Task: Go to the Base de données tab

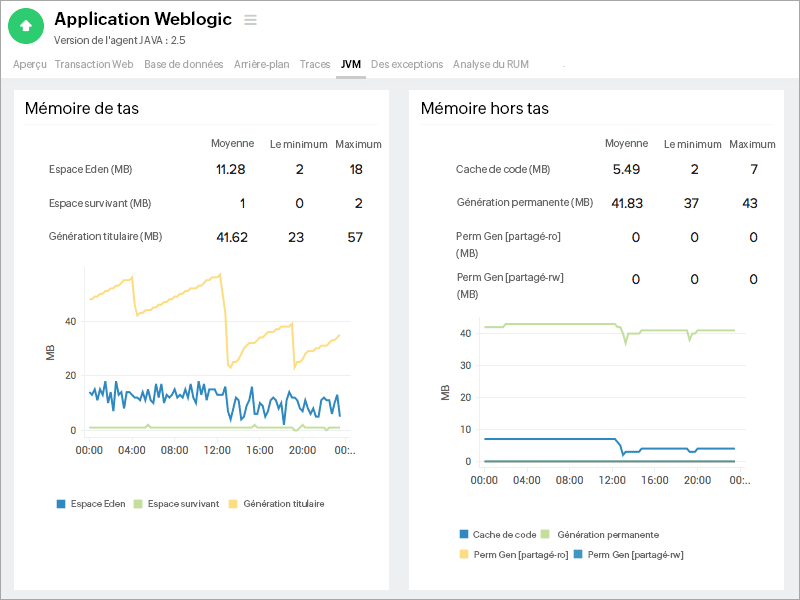Action: tap(184, 64)
